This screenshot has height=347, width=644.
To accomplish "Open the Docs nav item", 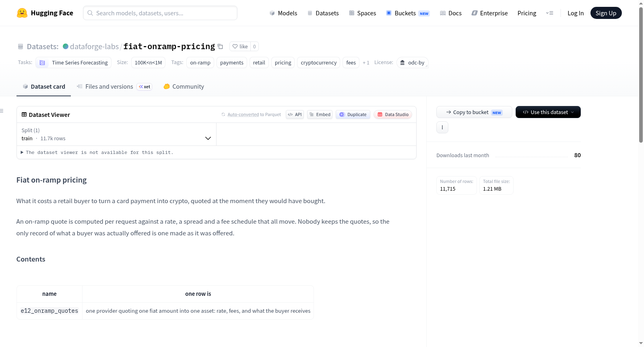I will 451,13.
